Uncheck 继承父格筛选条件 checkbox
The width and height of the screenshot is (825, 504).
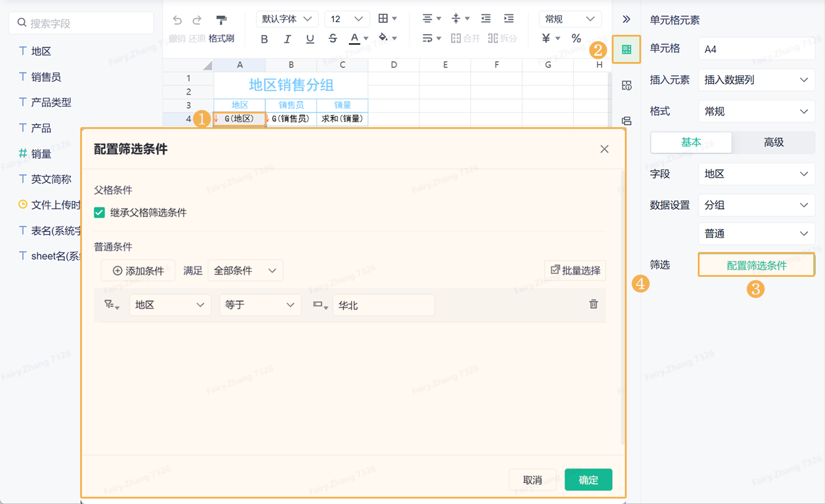tap(100, 213)
